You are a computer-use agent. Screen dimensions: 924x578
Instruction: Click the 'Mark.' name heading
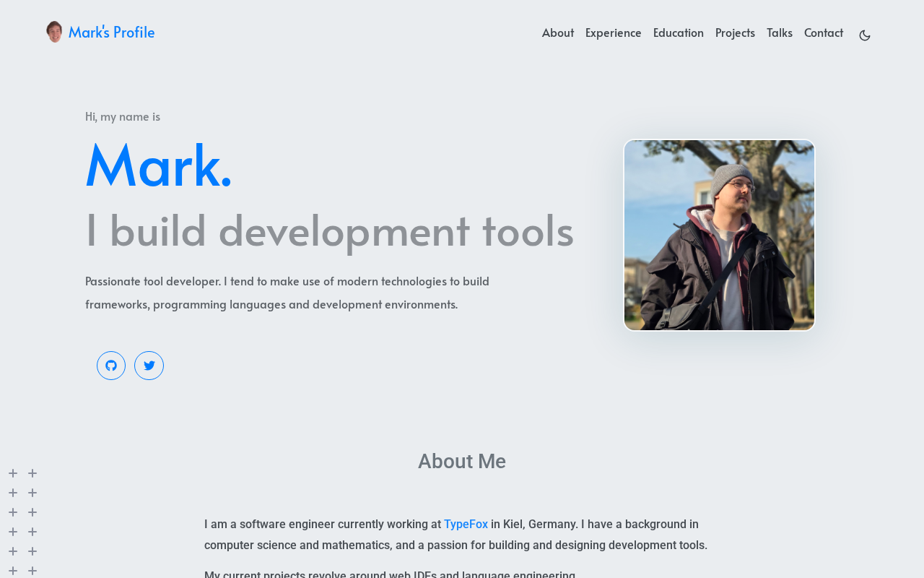[x=159, y=166]
